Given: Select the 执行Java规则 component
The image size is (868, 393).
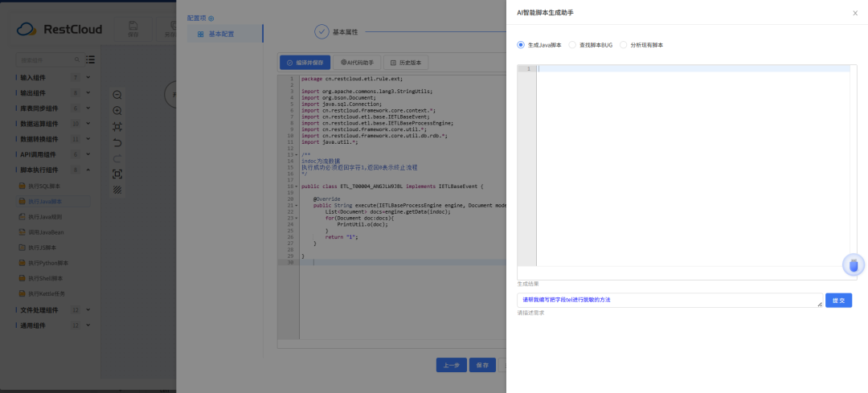Looking at the screenshot, I should click(40, 217).
